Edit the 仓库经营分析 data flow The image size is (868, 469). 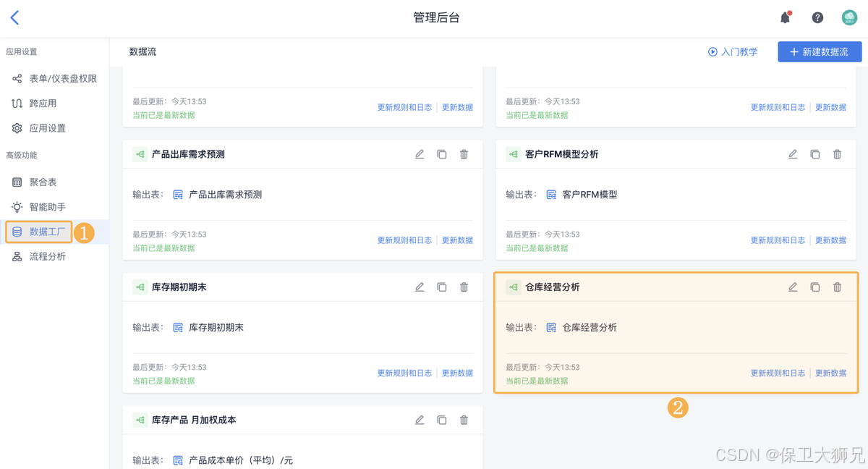(793, 287)
